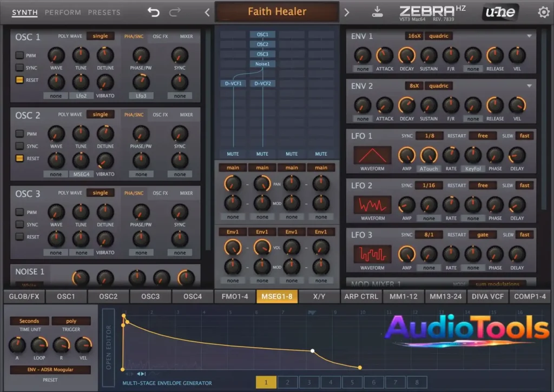Viewport: 554px width, 392px height.
Task: Open OSC 1 single mode dropdown
Action: [x=100, y=36]
